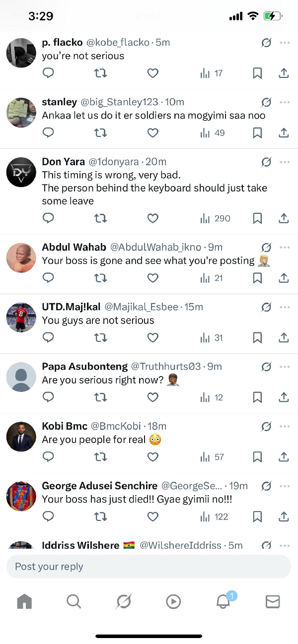The height and width of the screenshot is (644, 298).
Task: Like Don Yara's reply
Action: 152,218
